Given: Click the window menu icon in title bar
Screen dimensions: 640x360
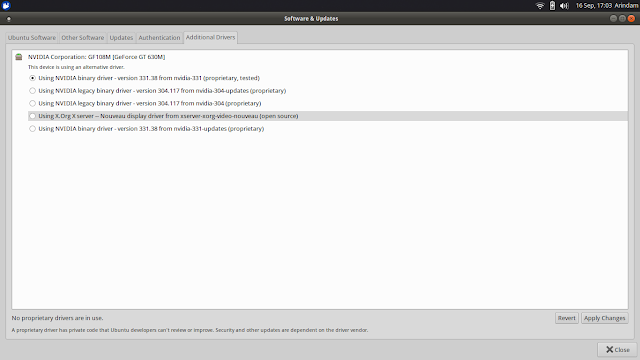Looking at the screenshot, I should click(9, 19).
